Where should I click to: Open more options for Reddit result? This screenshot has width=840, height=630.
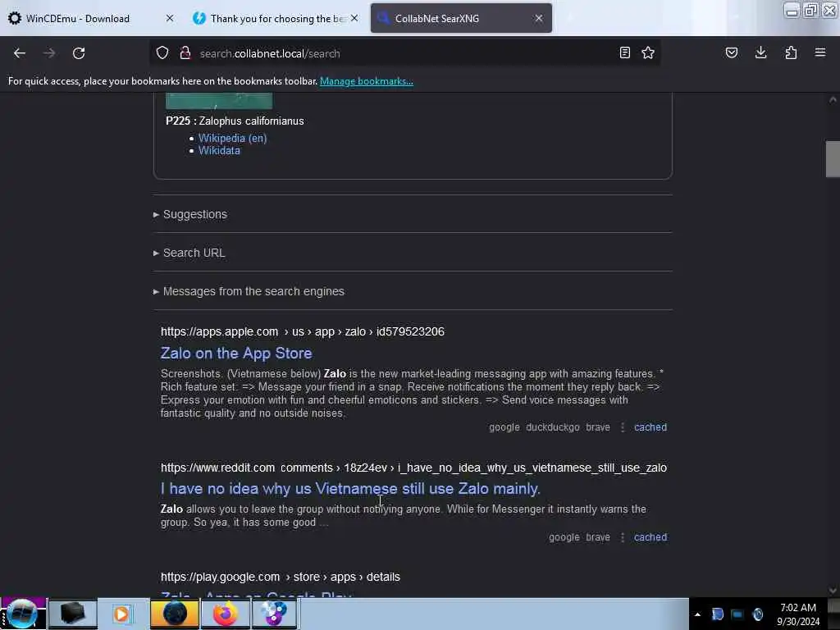(x=623, y=537)
